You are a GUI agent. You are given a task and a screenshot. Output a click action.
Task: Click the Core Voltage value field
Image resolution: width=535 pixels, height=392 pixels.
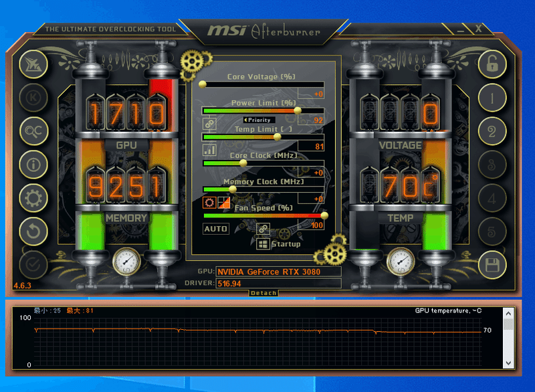[x=311, y=94]
